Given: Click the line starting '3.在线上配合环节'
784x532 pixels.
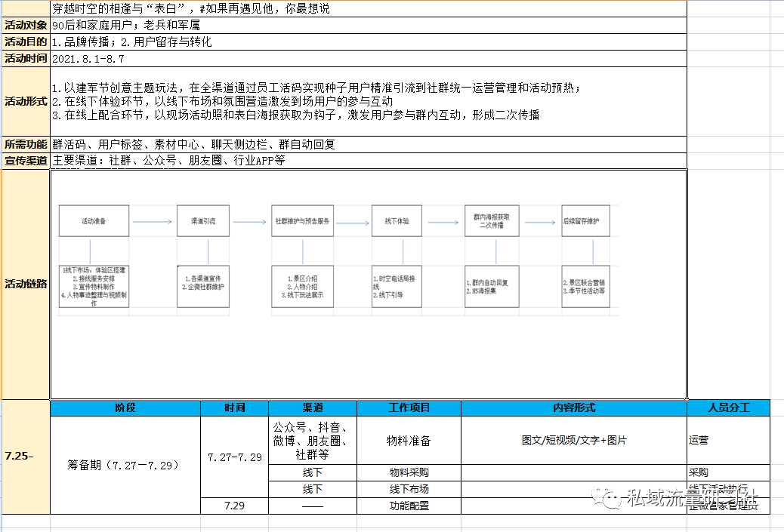Looking at the screenshot, I should tap(296, 115).
